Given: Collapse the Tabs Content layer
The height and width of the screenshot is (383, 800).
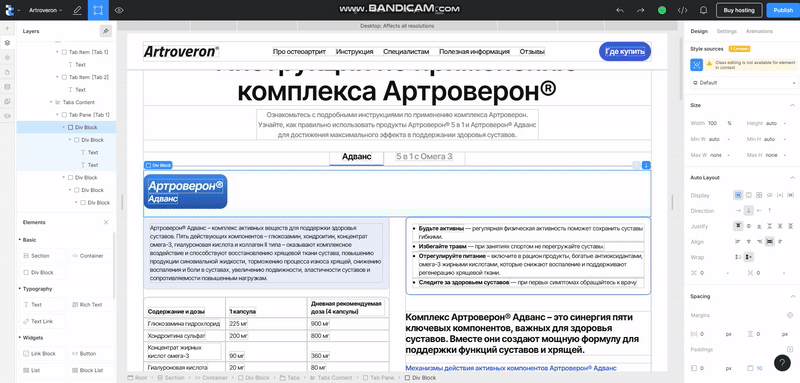Looking at the screenshot, I should tap(52, 102).
